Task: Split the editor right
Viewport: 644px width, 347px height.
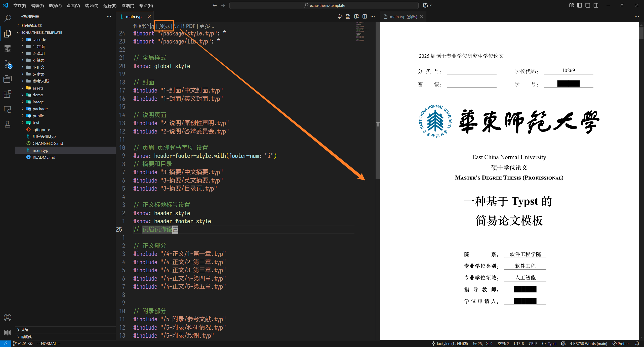Action: [365, 17]
